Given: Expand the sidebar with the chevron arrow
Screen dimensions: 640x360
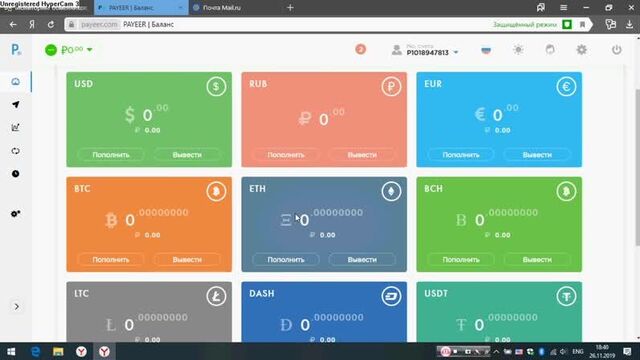Looking at the screenshot, I should (16, 307).
